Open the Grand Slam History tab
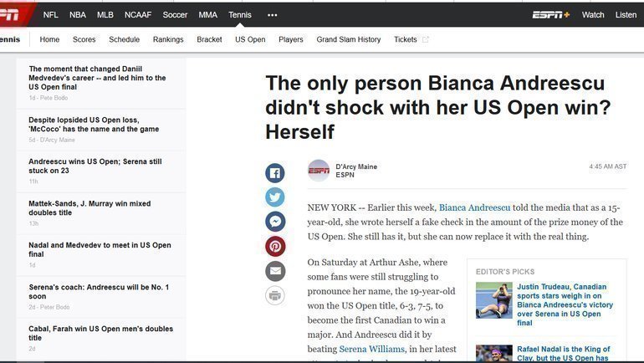The image size is (644, 363). tap(348, 39)
